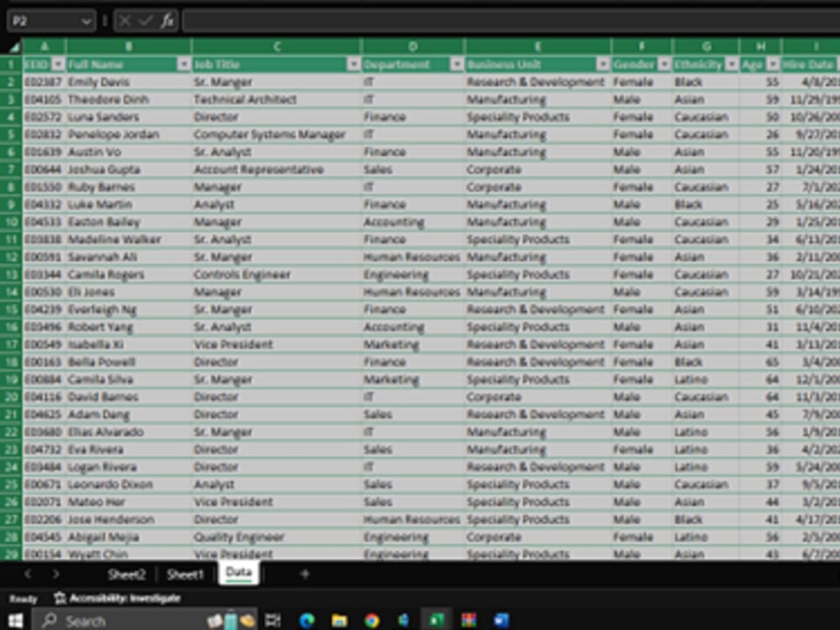Click the Account Representative cell
This screenshot has width=840, height=630.
pos(276,170)
